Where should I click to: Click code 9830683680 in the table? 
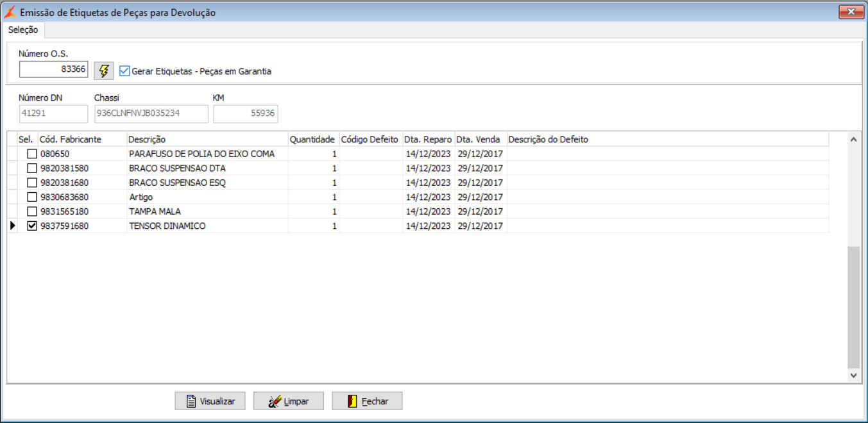click(64, 197)
